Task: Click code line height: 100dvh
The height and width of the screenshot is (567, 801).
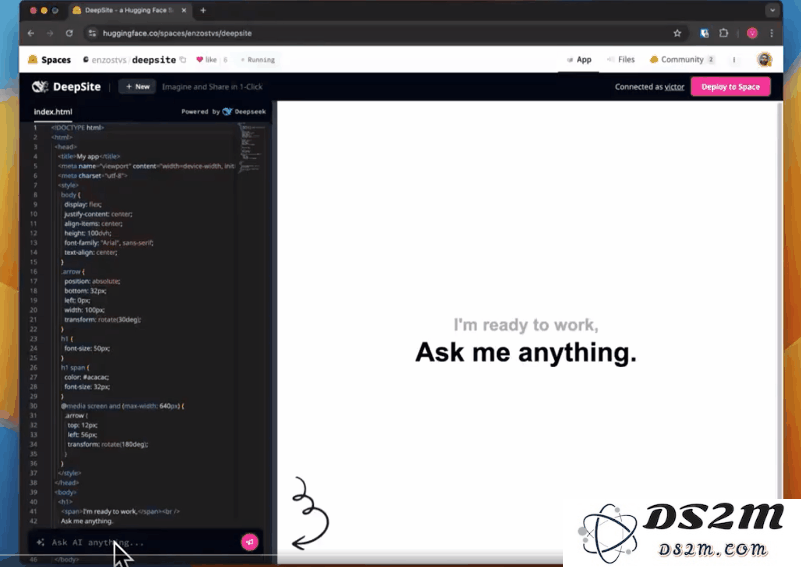Action: (87, 233)
